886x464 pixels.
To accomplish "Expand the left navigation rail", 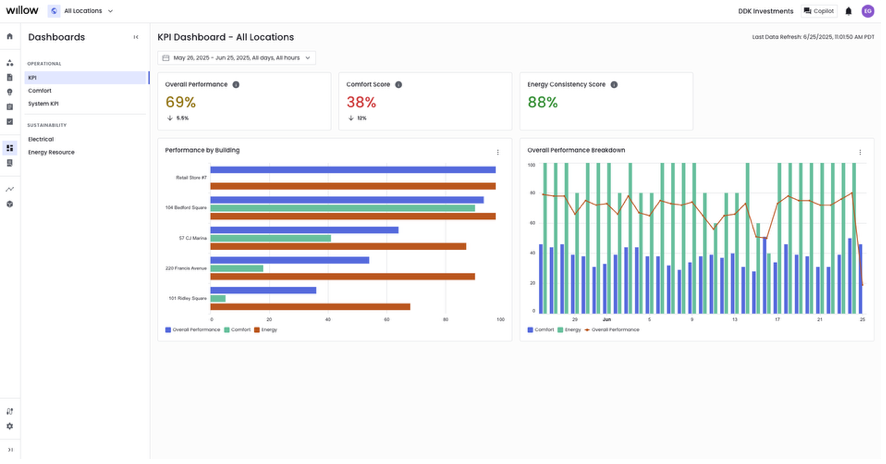I will coord(10,450).
